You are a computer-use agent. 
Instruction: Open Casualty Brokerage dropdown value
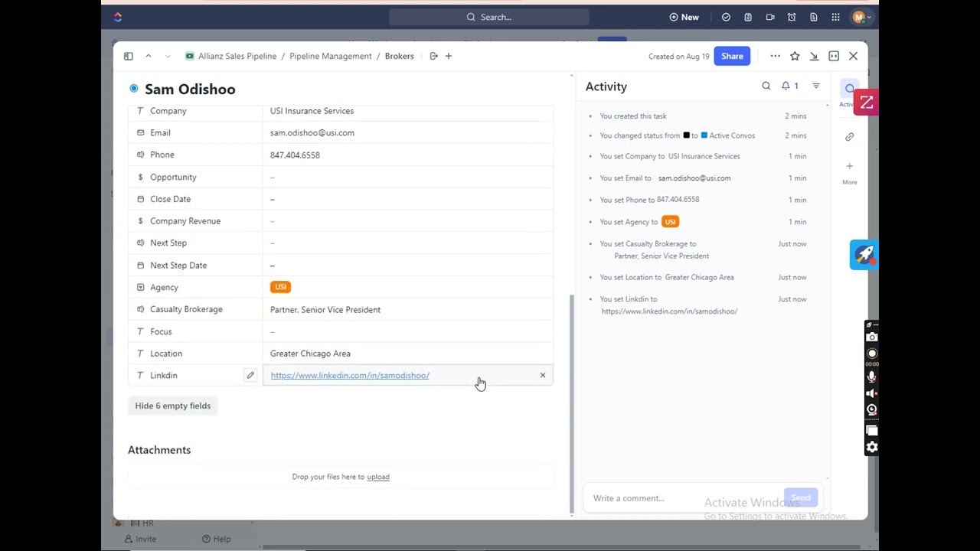408,310
